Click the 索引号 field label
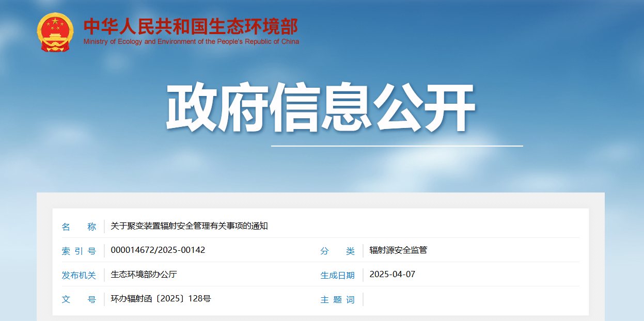Viewport: 644px width, 321px height. point(79,251)
